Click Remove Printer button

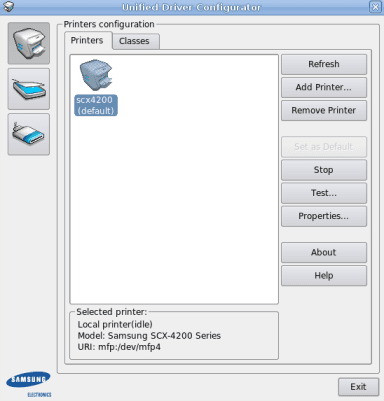coord(324,110)
